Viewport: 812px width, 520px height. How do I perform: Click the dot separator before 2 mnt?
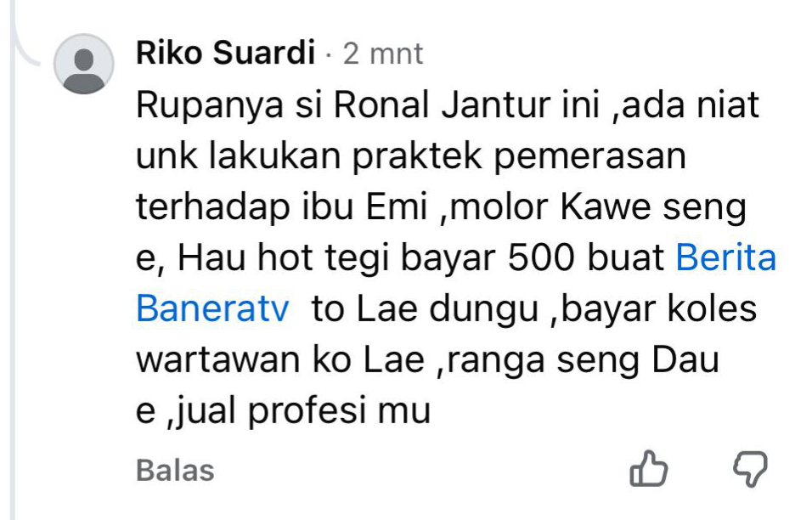pos(329,55)
